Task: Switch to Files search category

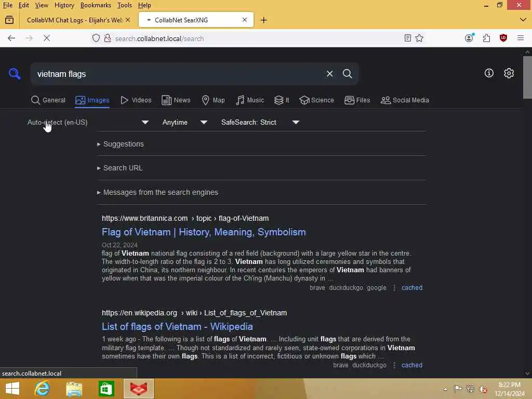Action: click(357, 100)
